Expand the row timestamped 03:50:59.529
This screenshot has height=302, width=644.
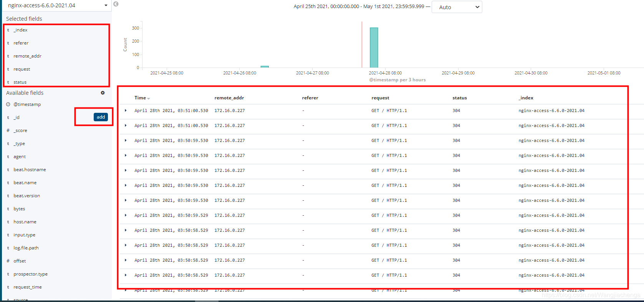(x=126, y=215)
